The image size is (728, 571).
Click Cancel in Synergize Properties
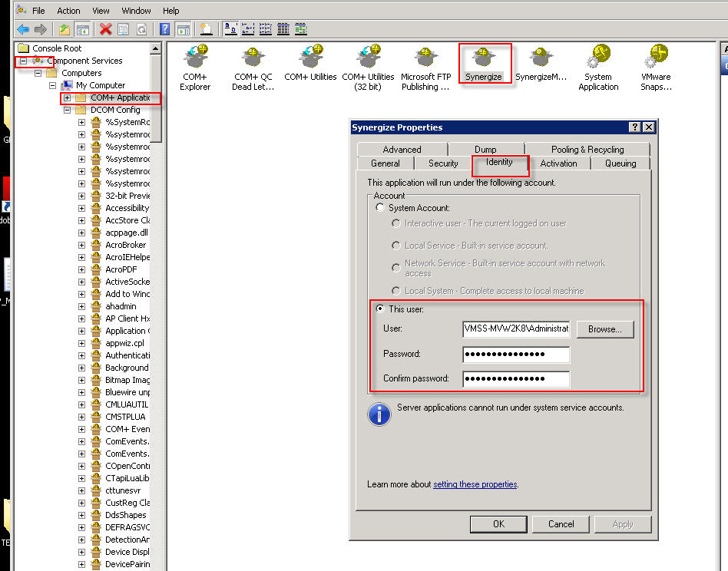click(561, 524)
